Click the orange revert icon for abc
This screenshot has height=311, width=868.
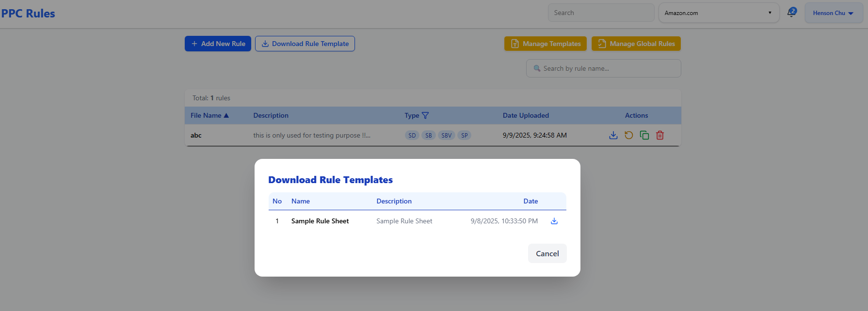point(628,135)
